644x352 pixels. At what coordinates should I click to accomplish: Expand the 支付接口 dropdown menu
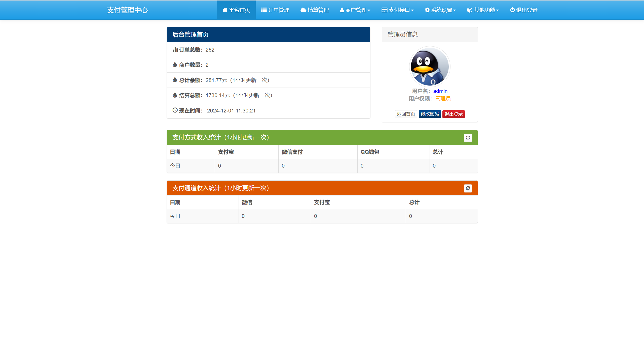coord(397,10)
